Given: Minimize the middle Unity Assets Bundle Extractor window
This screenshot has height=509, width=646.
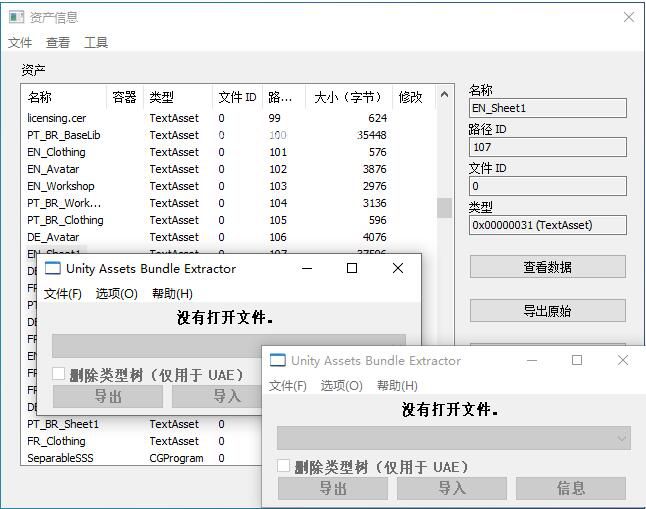Looking at the screenshot, I should 307,268.
